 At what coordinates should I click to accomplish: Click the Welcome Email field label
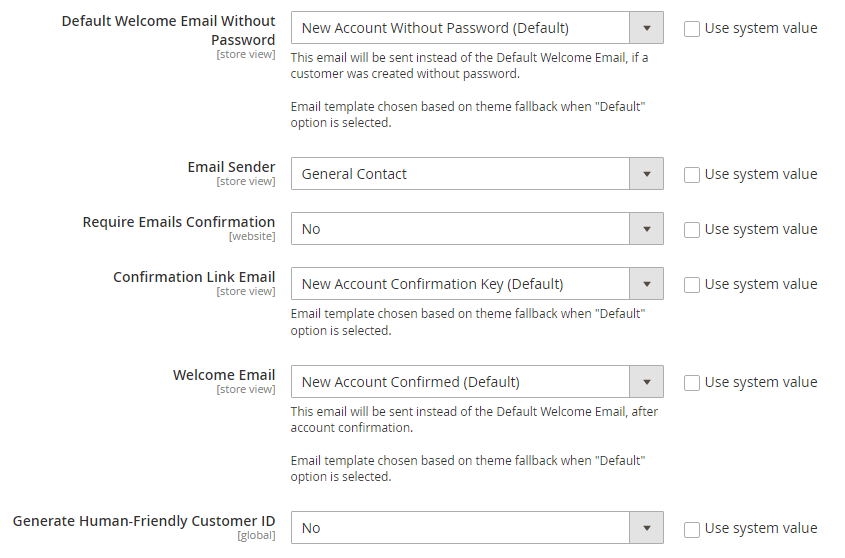click(224, 375)
